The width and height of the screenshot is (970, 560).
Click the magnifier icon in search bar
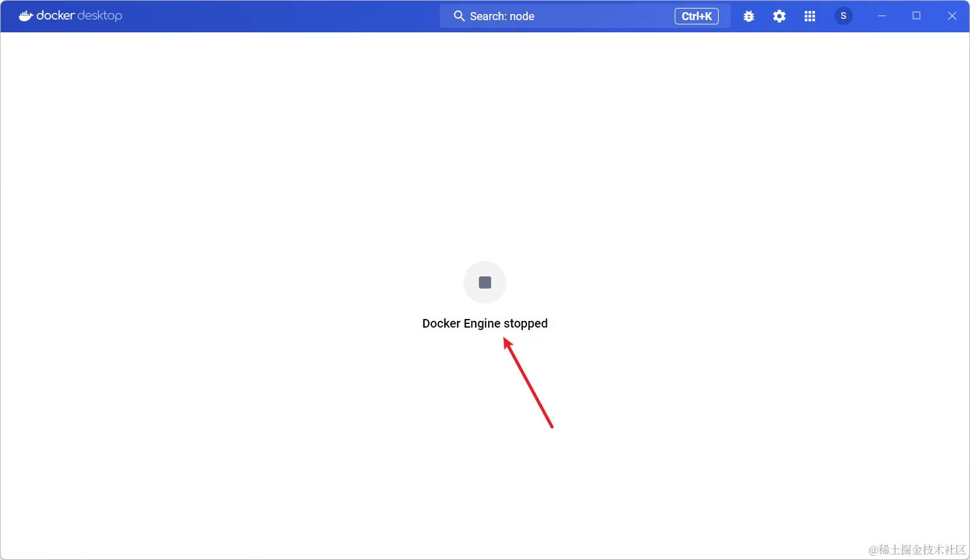pos(459,16)
